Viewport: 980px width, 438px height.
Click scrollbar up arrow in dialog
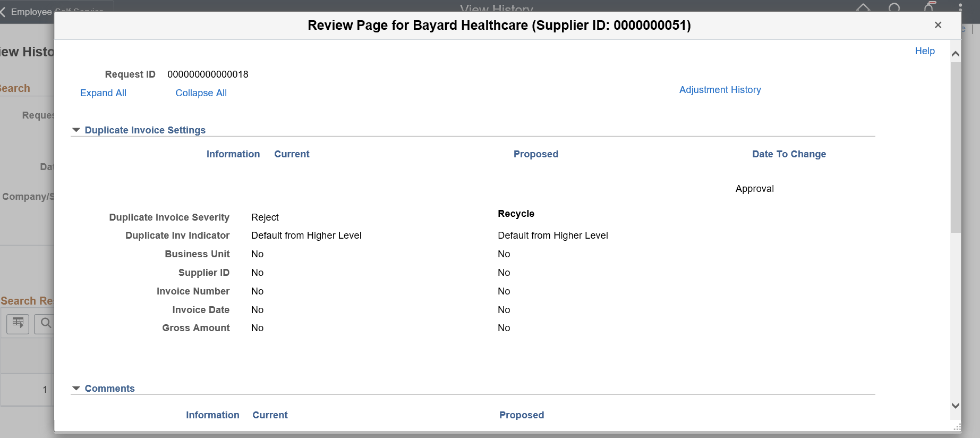coord(956,54)
